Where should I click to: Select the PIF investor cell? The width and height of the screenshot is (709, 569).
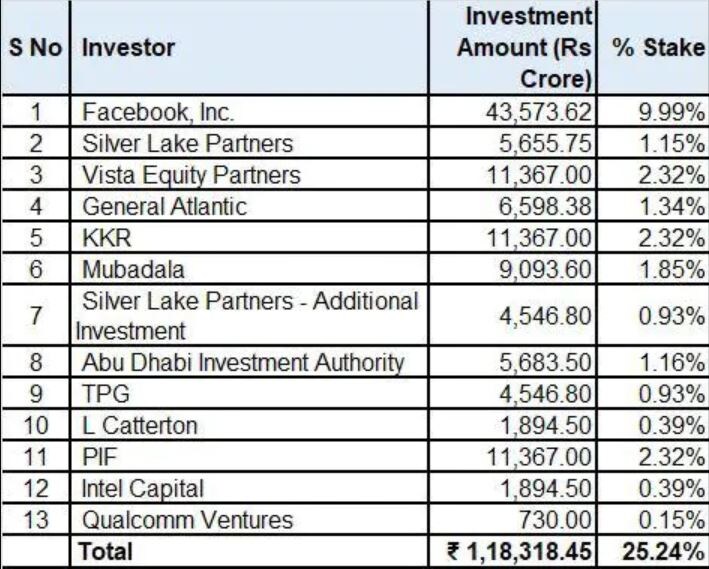[x=249, y=457]
